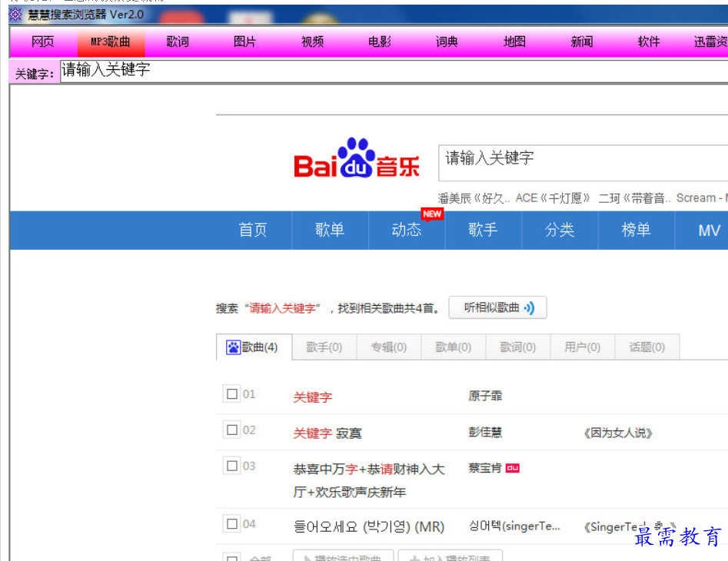Image resolution: width=728 pixels, height=561 pixels.
Task: Open the song 关键字 寂寞
Action: (327, 433)
